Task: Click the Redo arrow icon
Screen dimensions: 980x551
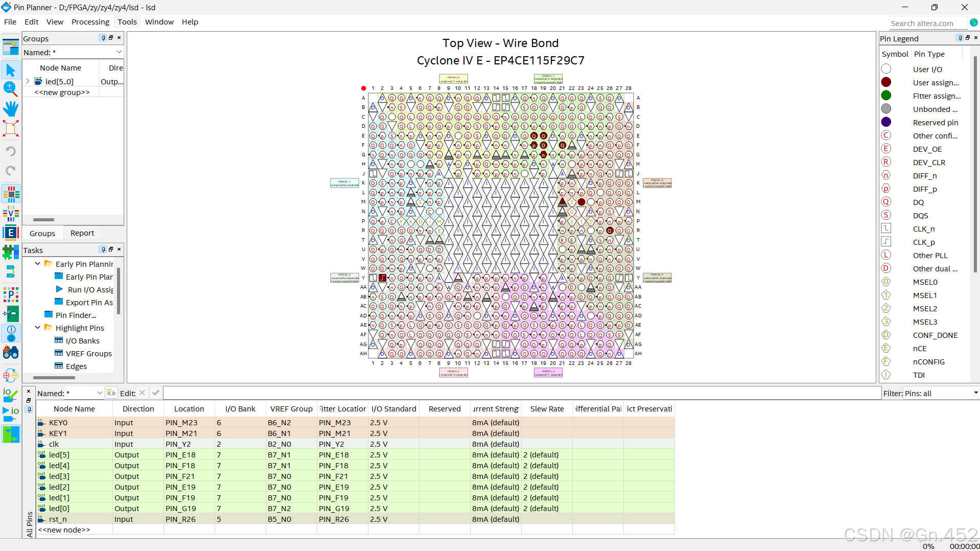Action: click(11, 171)
